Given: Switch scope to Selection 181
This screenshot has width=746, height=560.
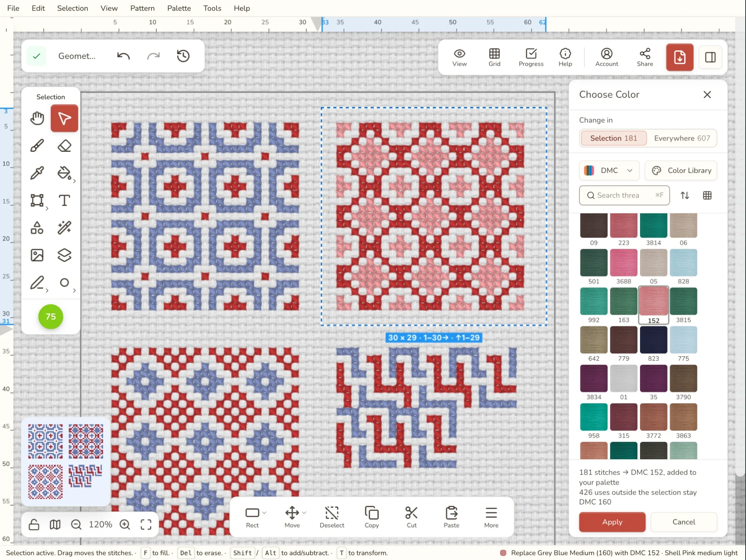Looking at the screenshot, I should (614, 138).
